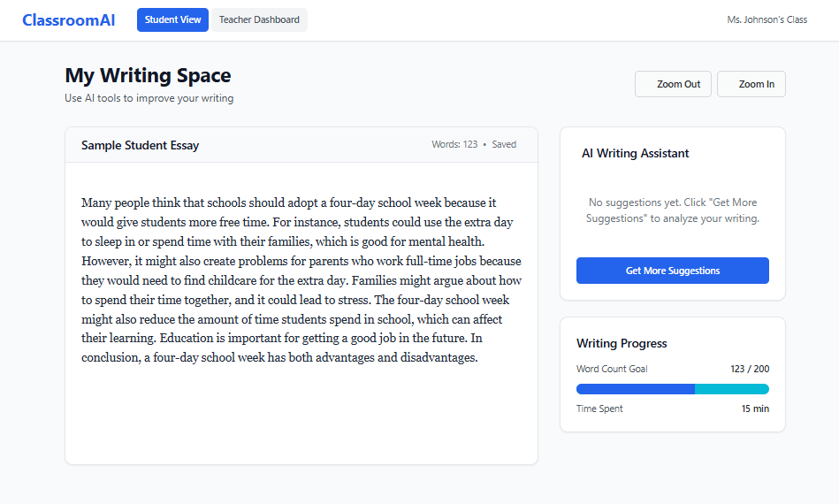Click the ClassroomAI logo
The width and height of the screenshot is (839, 504).
(68, 19)
